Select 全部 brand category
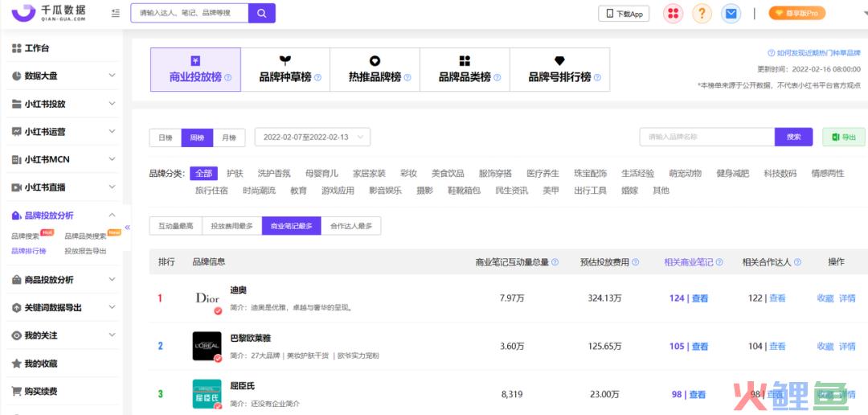 (203, 174)
